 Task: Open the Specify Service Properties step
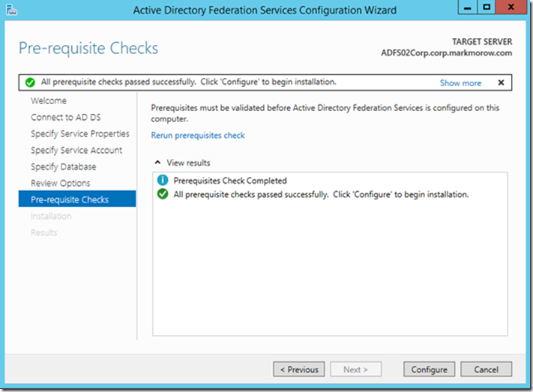pyautogui.click(x=80, y=133)
